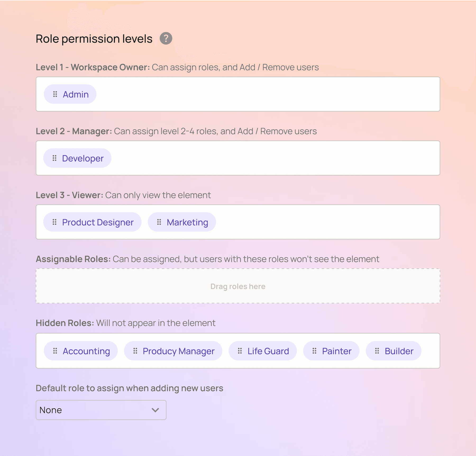Click the help question mark icon
Screen dimensions: 476x456
166,39
